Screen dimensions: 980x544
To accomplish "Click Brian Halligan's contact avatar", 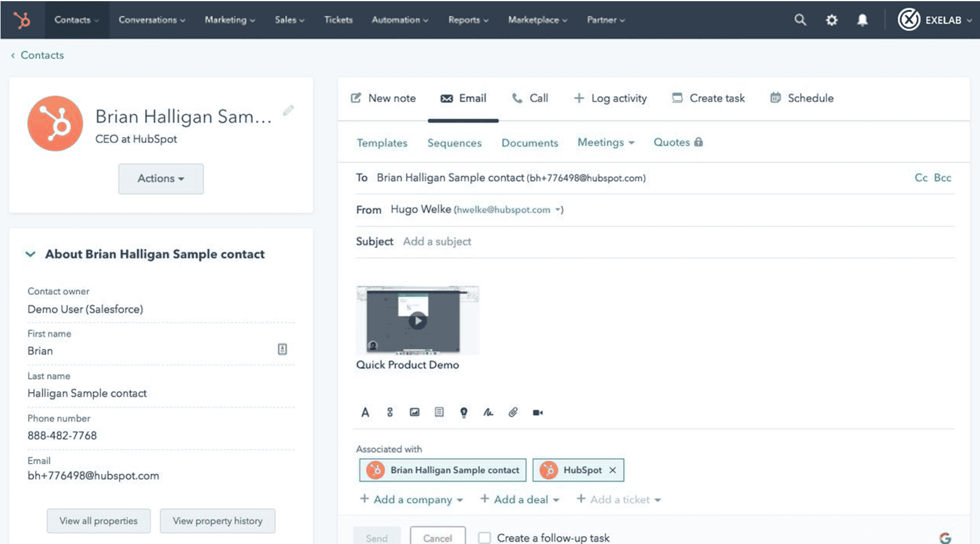I will point(55,123).
